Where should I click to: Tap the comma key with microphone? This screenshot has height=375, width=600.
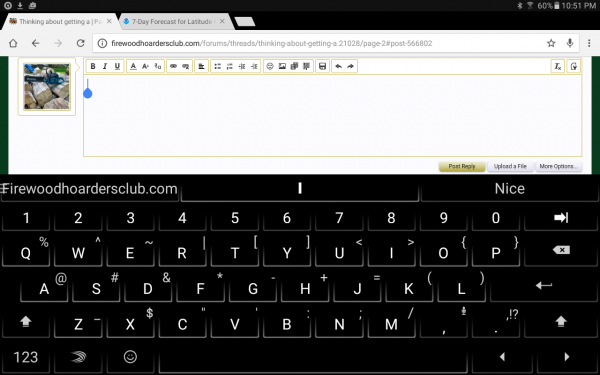click(443, 324)
